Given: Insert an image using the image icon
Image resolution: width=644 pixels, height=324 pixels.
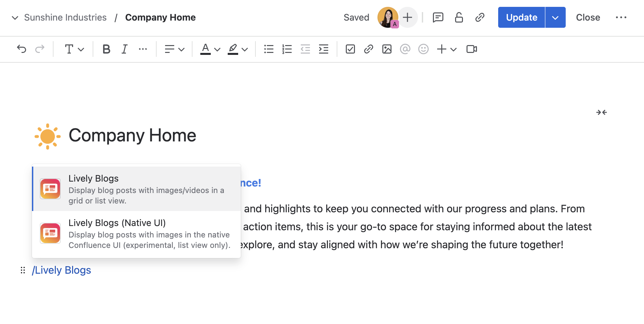Looking at the screenshot, I should [386, 49].
